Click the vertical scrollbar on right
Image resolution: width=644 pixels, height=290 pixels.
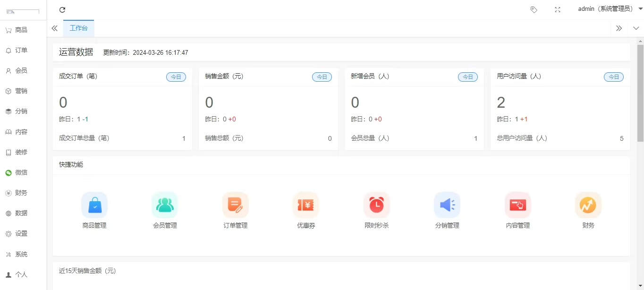click(640, 93)
